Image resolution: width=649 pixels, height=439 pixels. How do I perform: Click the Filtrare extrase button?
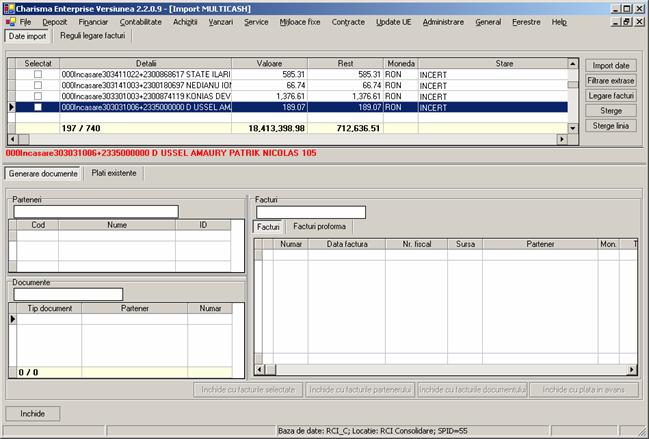(x=609, y=80)
